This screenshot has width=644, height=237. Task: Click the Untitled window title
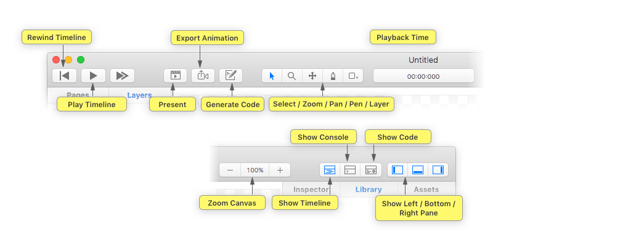[x=423, y=60]
